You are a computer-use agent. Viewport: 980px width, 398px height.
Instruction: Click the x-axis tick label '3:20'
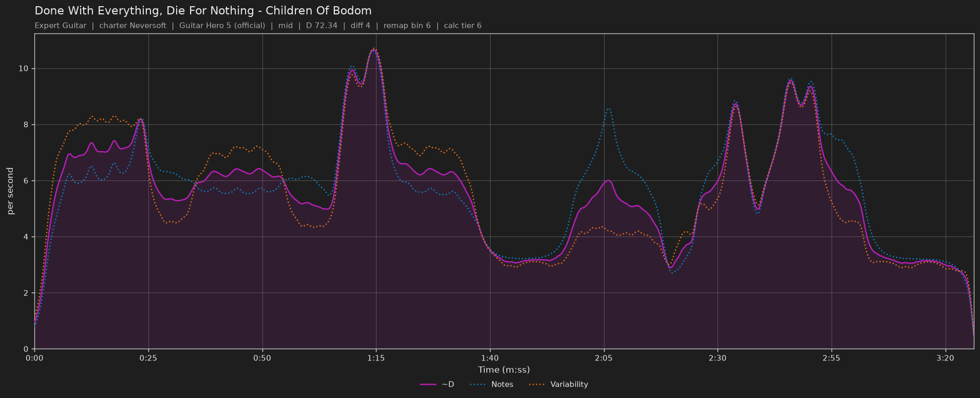(946, 358)
